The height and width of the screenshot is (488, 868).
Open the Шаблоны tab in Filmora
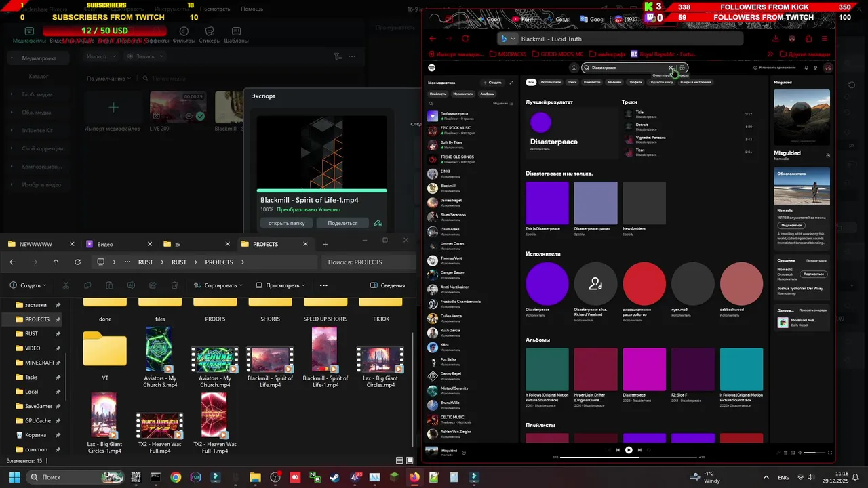236,36
